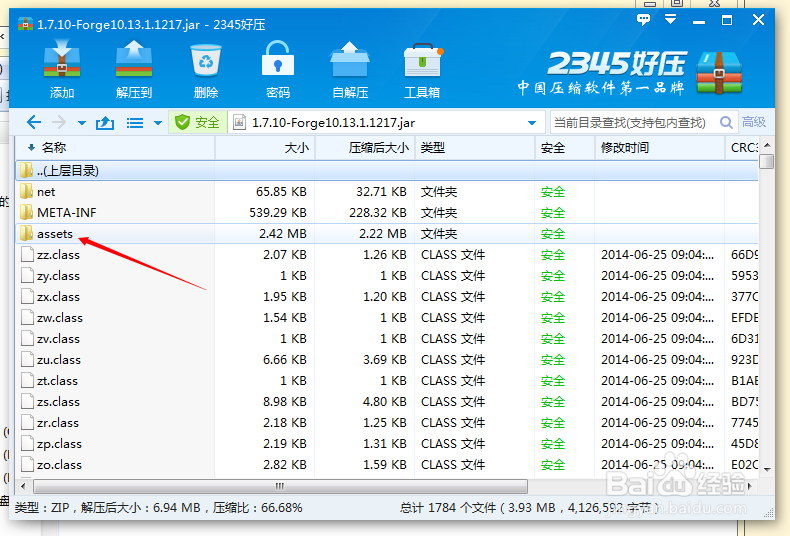Select the zt.class file name
Viewport: 790px width, 536px height.
coord(57,381)
